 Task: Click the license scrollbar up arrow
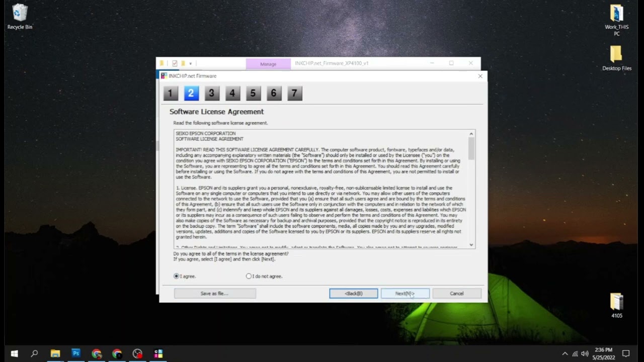(471, 134)
